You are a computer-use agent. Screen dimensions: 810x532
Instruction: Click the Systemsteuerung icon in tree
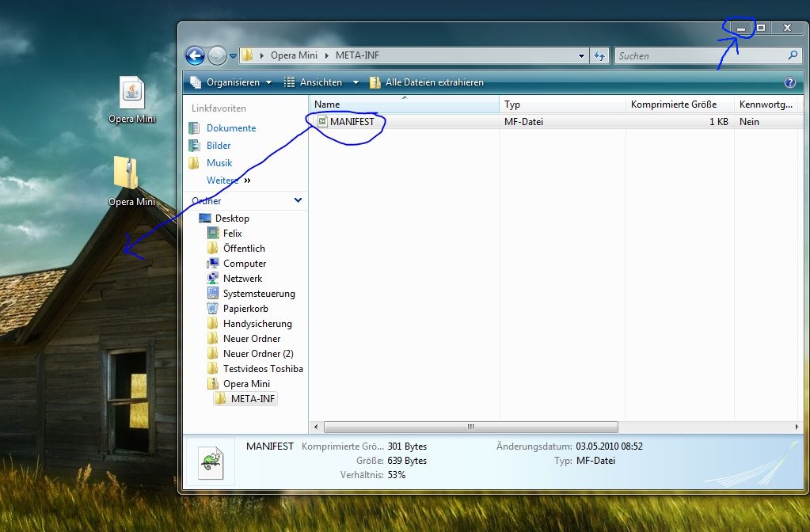(213, 294)
